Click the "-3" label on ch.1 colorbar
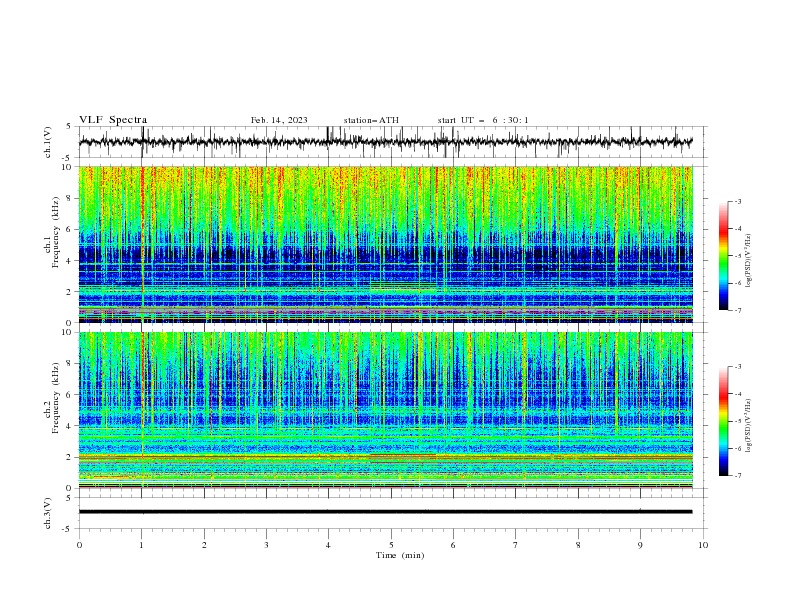Viewport: 792px width, 612px height. tap(737, 201)
